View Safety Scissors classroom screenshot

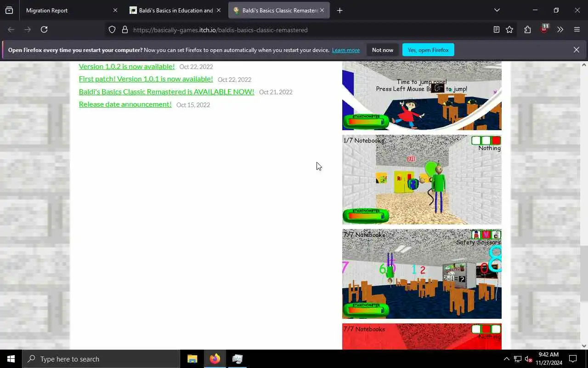422,274
